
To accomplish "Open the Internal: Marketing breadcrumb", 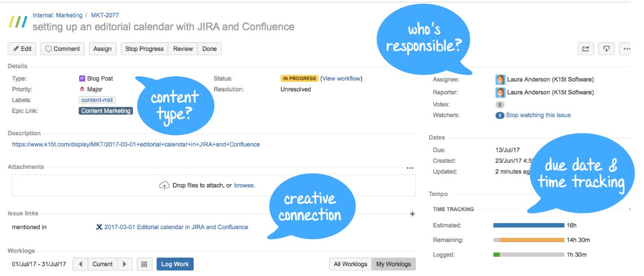I will tap(57, 16).
